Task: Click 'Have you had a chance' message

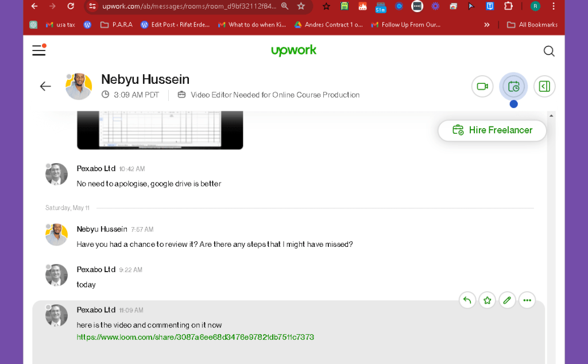Action: click(x=215, y=245)
